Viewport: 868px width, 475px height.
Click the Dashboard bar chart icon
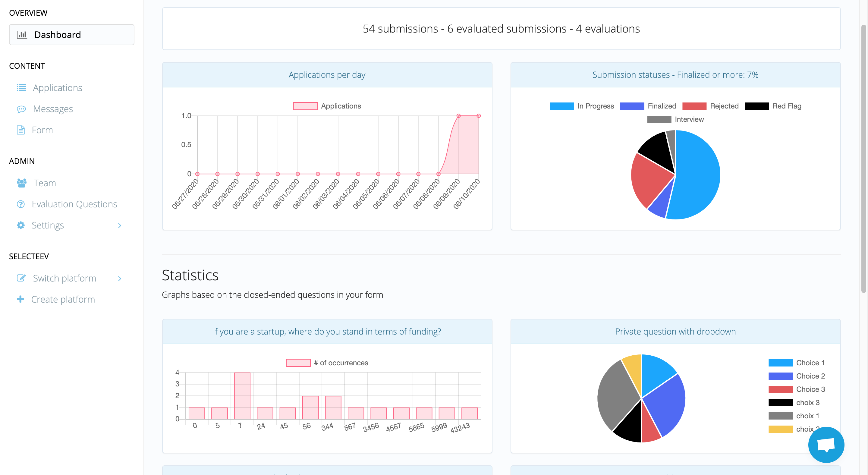pos(22,35)
